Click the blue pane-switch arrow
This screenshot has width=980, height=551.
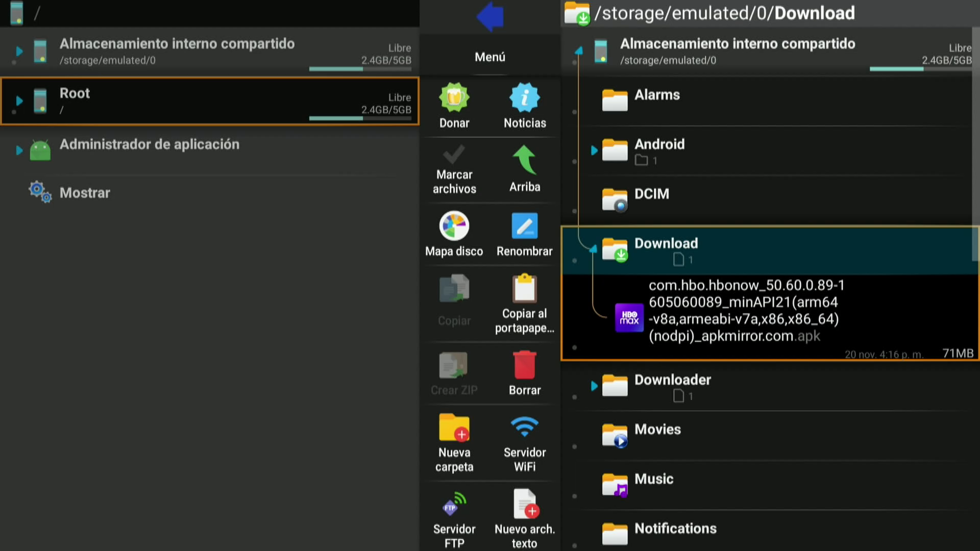489,16
